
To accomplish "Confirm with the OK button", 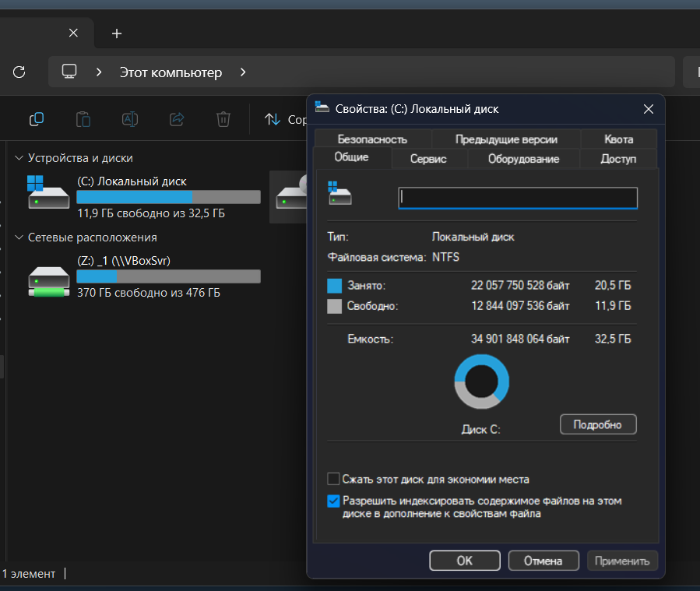I will pos(465,561).
